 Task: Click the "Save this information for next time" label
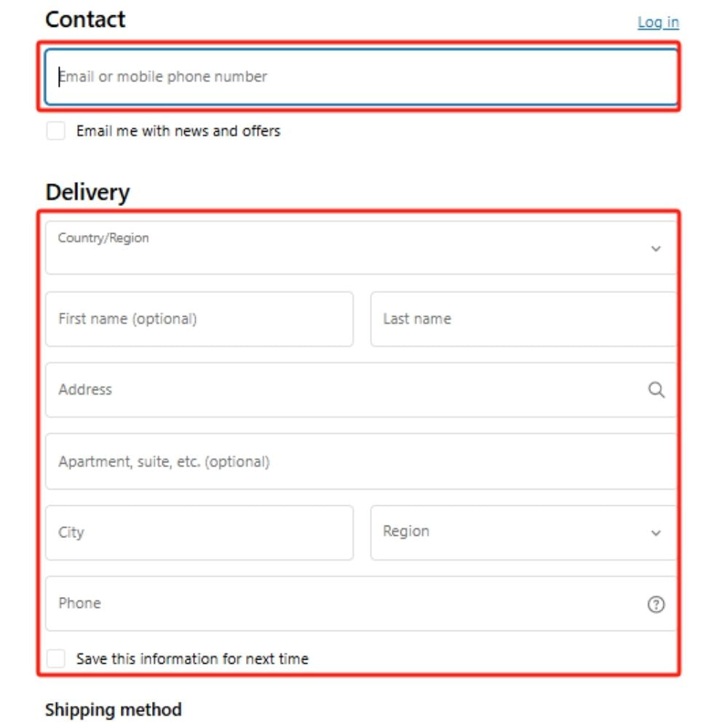(192, 659)
